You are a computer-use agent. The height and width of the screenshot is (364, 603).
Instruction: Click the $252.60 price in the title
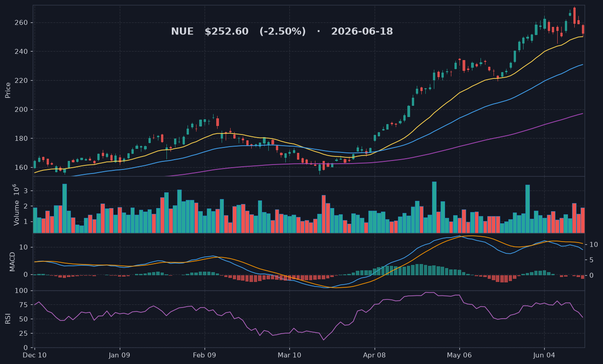coord(227,31)
